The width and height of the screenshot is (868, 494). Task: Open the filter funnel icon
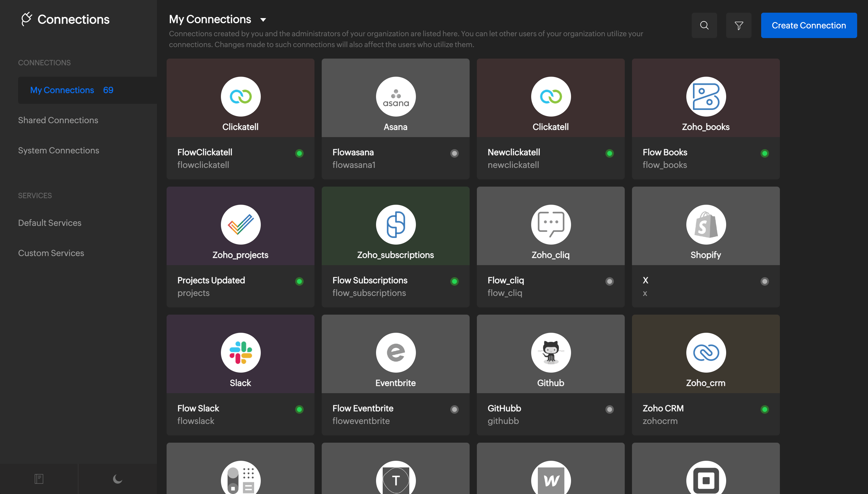pos(739,25)
